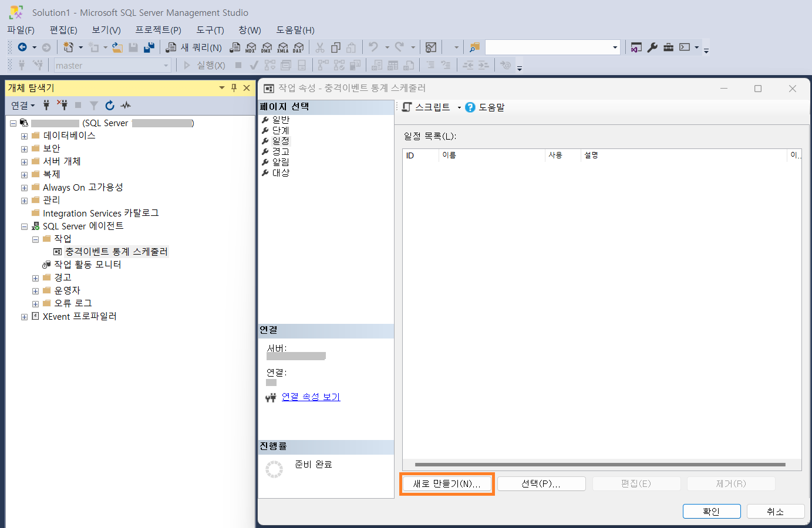
Task: Open the 연결 속성 보기 link
Action: tap(311, 397)
